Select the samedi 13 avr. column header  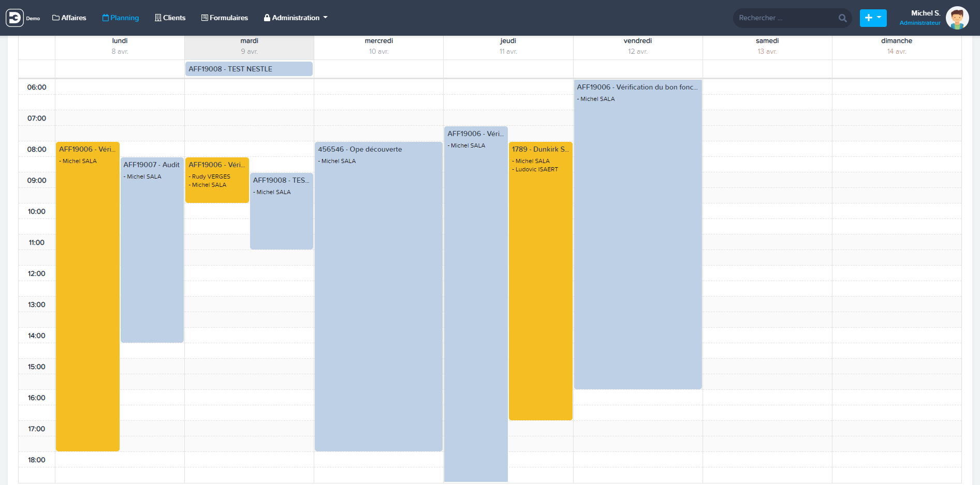[x=767, y=46]
